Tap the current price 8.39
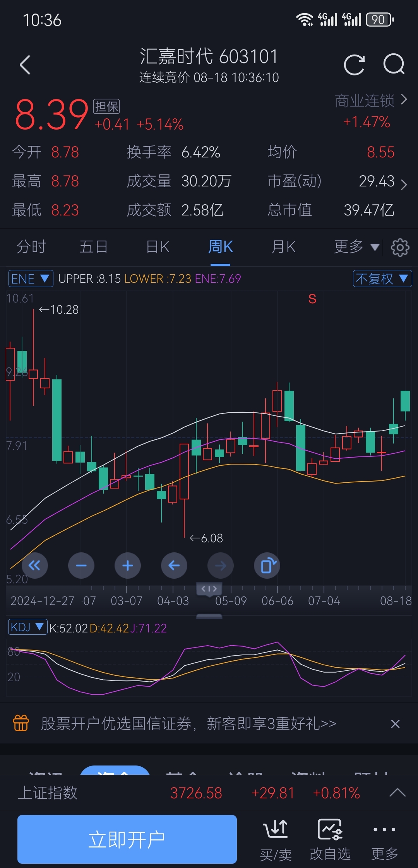The width and height of the screenshot is (418, 868). (x=52, y=114)
